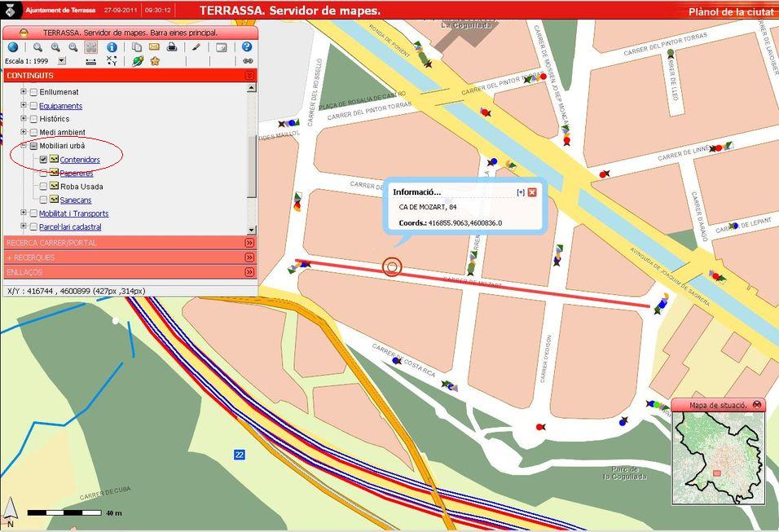The image size is (779, 532).
Task: Open the Sanecans layer link
Action: pos(76,200)
